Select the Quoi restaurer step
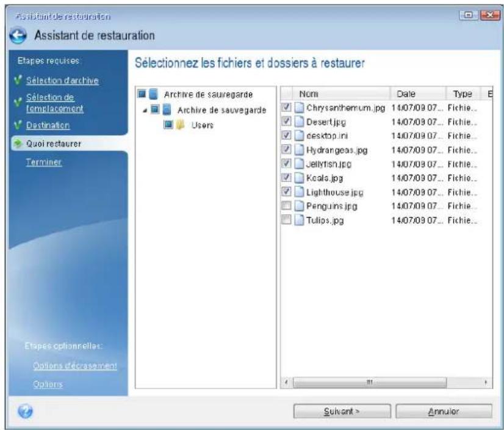 [x=54, y=144]
